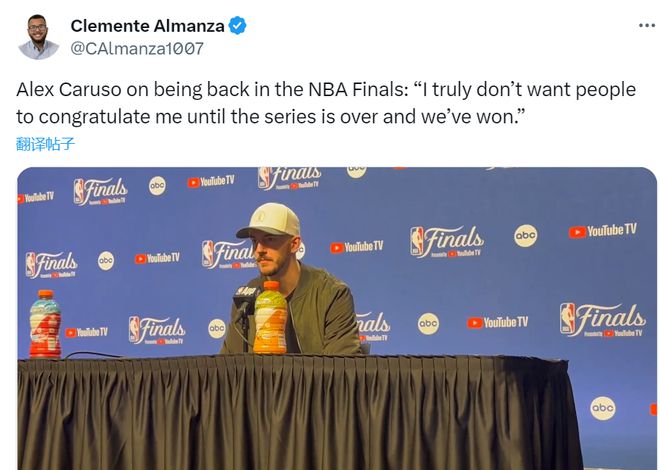Viewport: 660px width, 470px height.
Task: Click the Alex Caruso quote tweet text
Action: click(x=326, y=102)
